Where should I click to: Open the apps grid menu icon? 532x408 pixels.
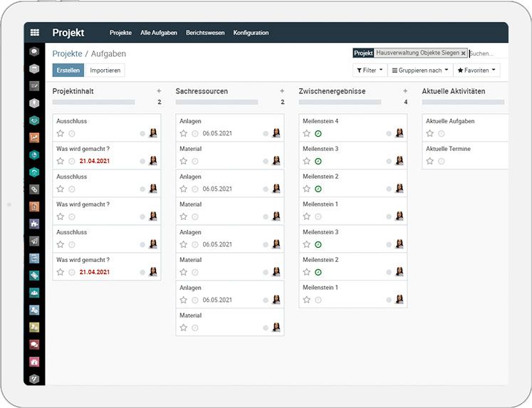tap(35, 33)
